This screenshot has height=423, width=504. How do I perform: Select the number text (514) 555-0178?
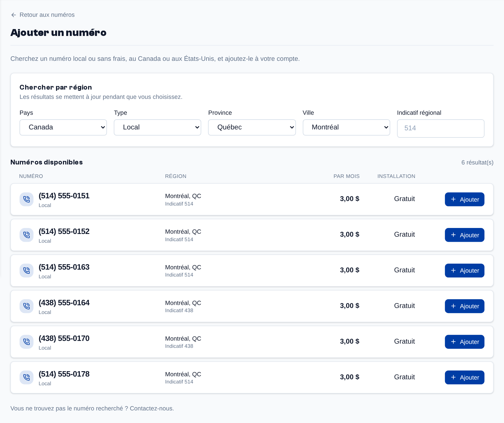point(64,374)
